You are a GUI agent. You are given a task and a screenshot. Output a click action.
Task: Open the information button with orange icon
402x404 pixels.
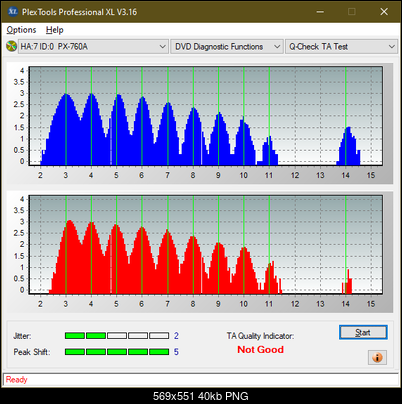(377, 358)
